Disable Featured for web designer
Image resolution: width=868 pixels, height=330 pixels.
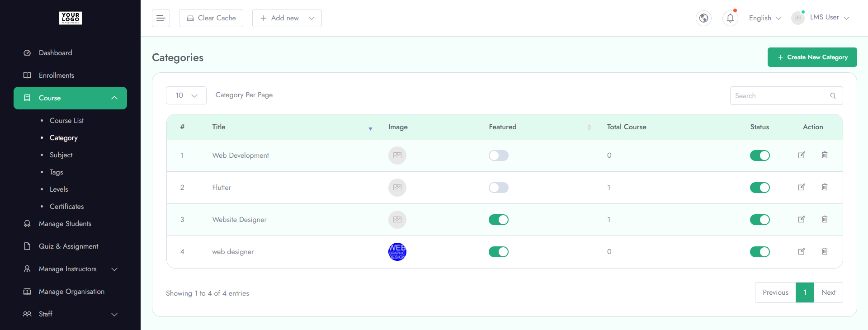click(499, 252)
